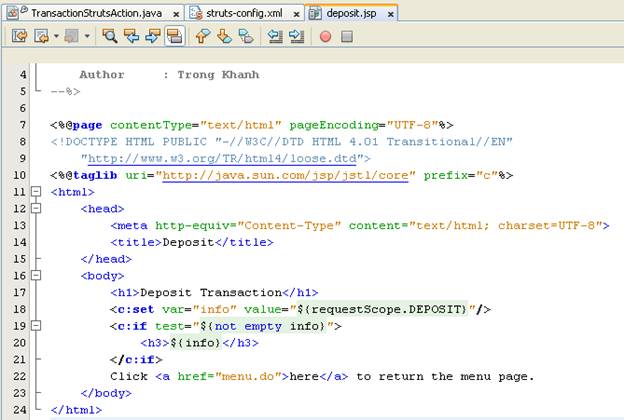Collapse the head fold at line 12
Image resolution: width=624 pixels, height=420 pixels.
36,208
